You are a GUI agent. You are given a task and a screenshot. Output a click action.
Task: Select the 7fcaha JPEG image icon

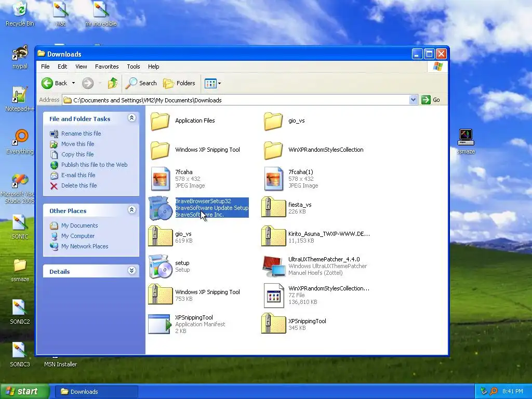[161, 179]
